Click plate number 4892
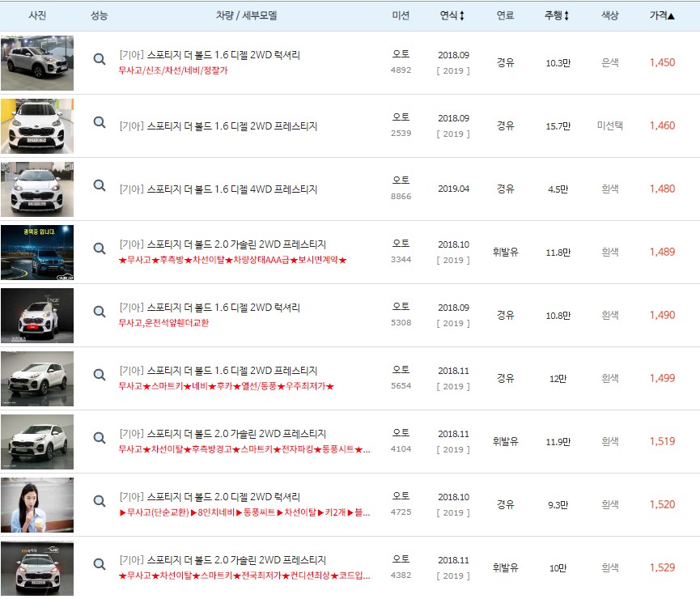700x599 pixels. (x=401, y=70)
